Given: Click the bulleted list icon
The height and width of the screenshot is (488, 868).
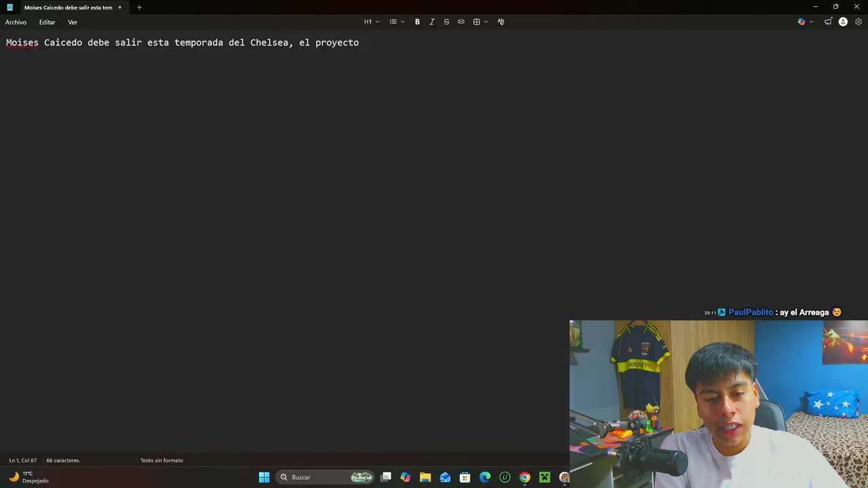Looking at the screenshot, I should tap(393, 22).
